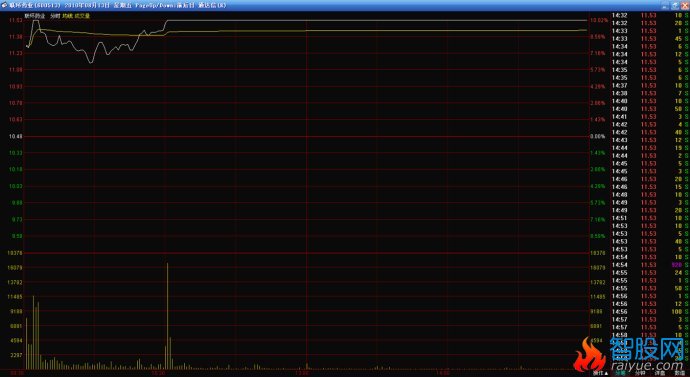Restore down the chart window
This screenshot has height=377, width=690.
tap(675, 5)
